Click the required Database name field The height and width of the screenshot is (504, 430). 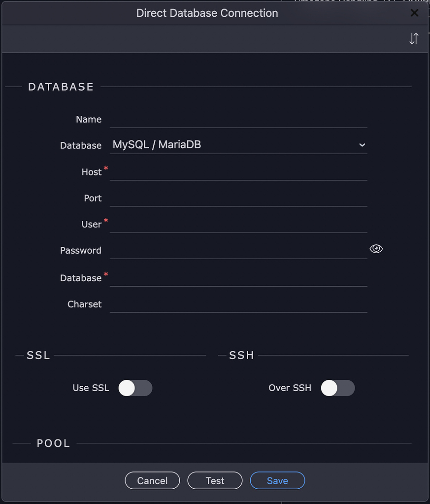pos(238,278)
